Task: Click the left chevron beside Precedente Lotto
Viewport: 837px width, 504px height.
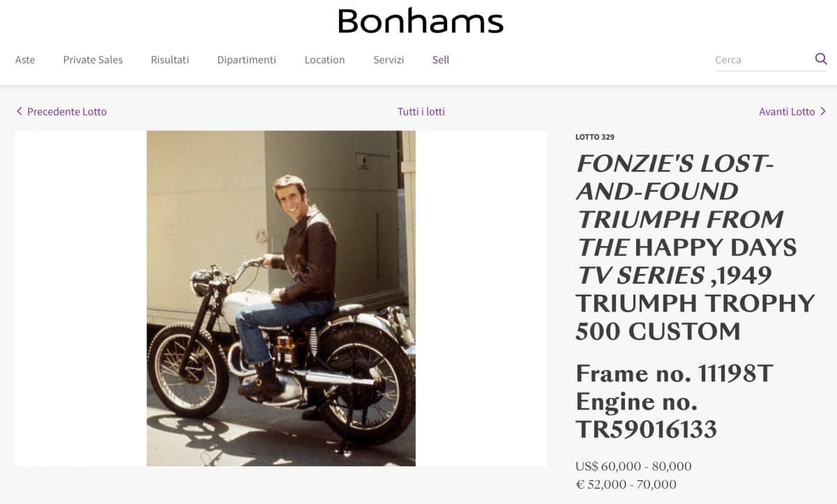Action: 19,112
